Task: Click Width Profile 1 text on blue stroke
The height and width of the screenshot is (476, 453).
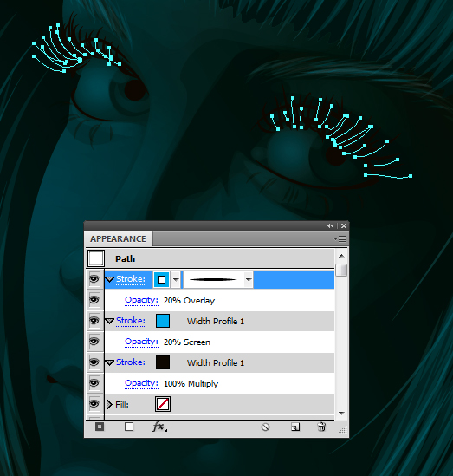Action: point(216,321)
